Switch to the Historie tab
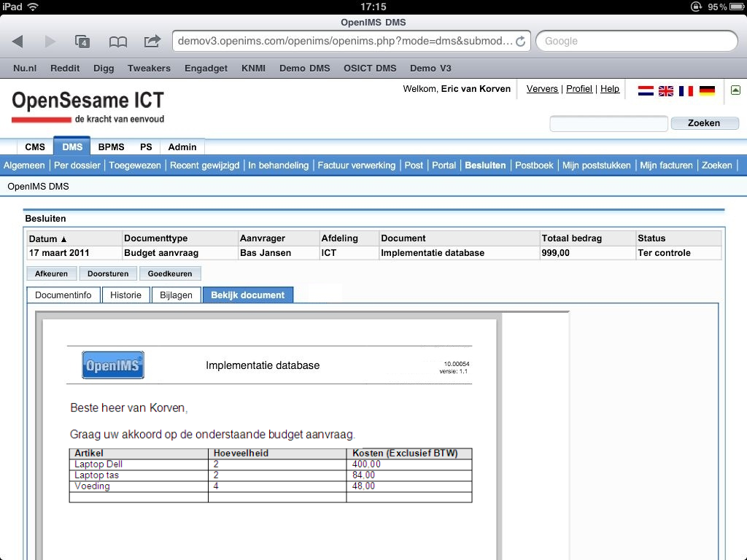Screen dimensions: 747x560 125,295
